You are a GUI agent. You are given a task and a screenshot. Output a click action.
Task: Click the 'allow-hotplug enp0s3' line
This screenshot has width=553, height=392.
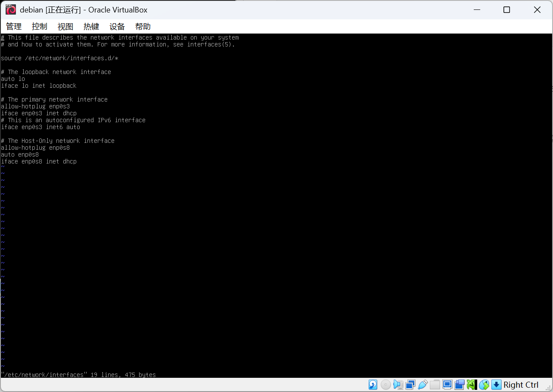[x=35, y=106]
